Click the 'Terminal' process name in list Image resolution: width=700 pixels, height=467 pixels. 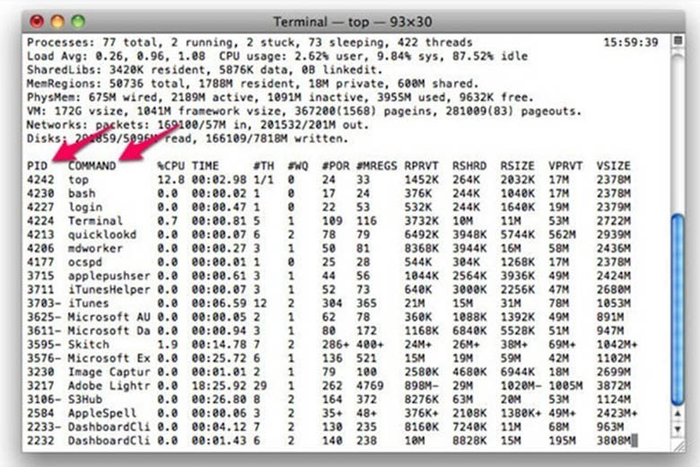(96, 221)
